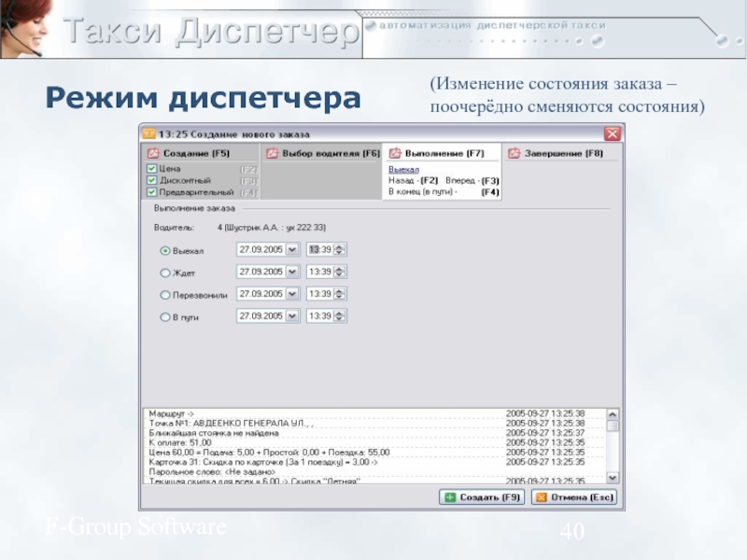Click log row 'Парольное слово: <Не задано>'
The height and width of the screenshot is (560, 747).
tap(374, 472)
